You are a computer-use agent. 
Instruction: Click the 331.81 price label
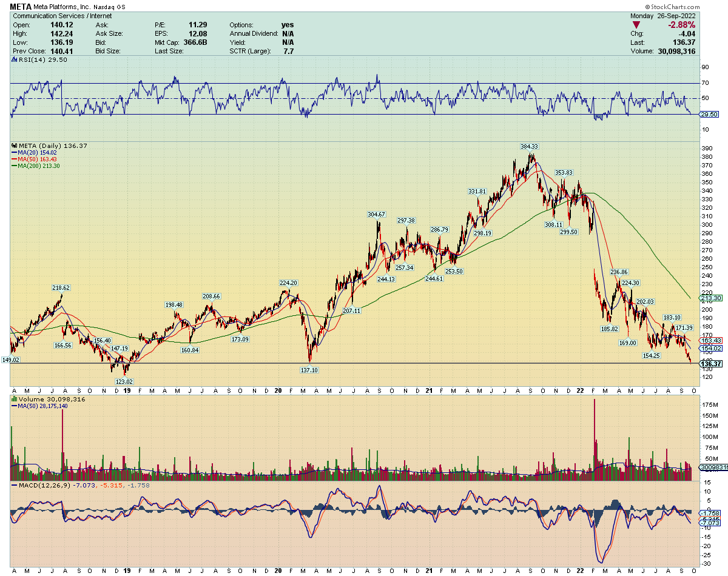click(477, 192)
